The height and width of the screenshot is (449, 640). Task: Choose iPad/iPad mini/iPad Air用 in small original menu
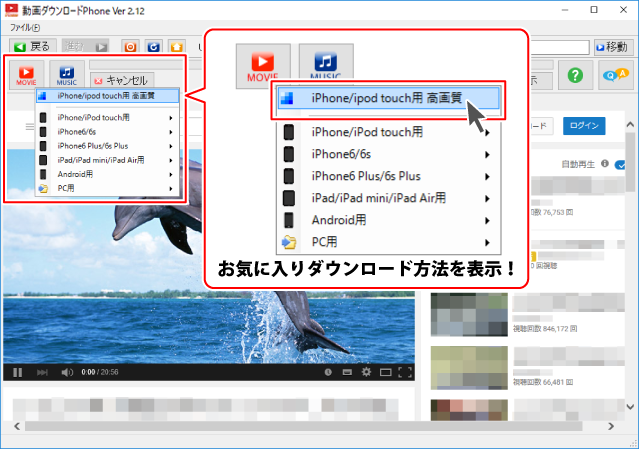click(107, 160)
